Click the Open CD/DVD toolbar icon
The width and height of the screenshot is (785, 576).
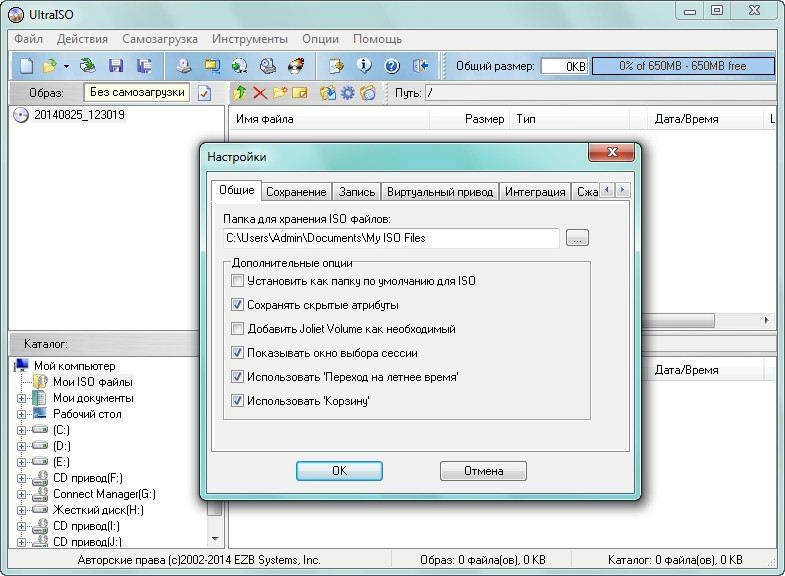pyautogui.click(x=88, y=66)
